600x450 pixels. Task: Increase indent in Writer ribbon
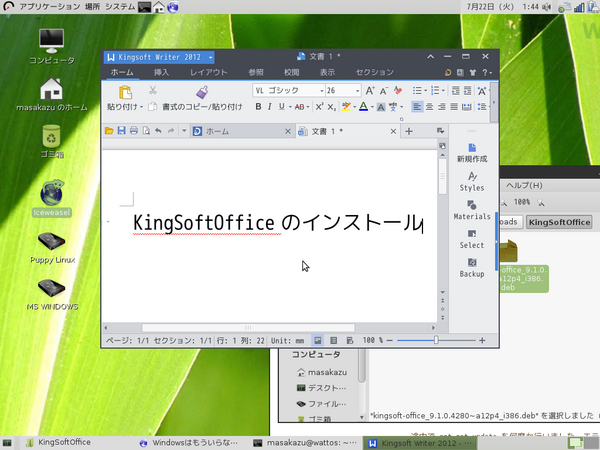(468, 91)
